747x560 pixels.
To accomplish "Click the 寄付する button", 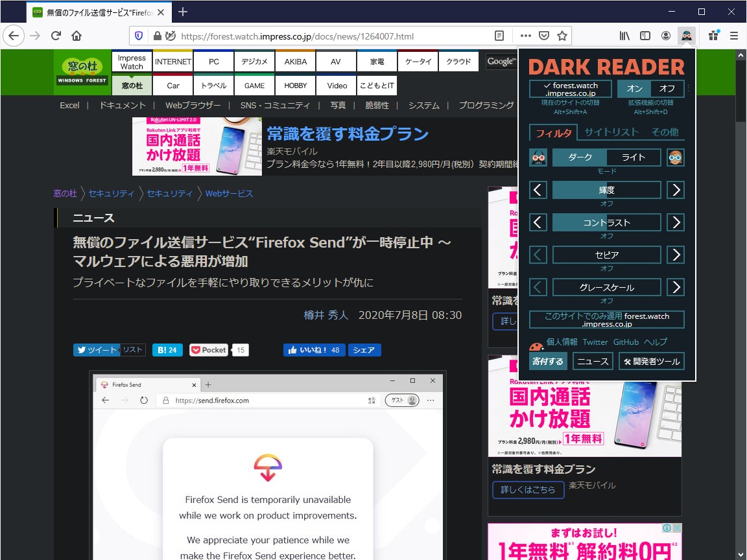I will (549, 361).
